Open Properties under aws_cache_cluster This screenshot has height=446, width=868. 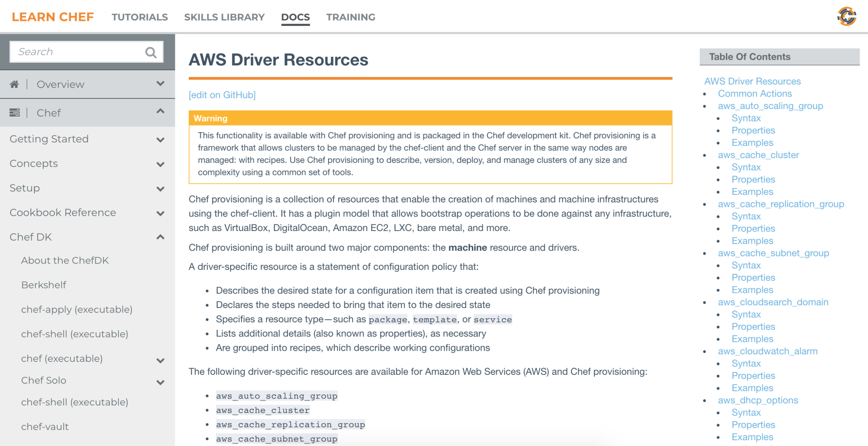[x=753, y=179]
